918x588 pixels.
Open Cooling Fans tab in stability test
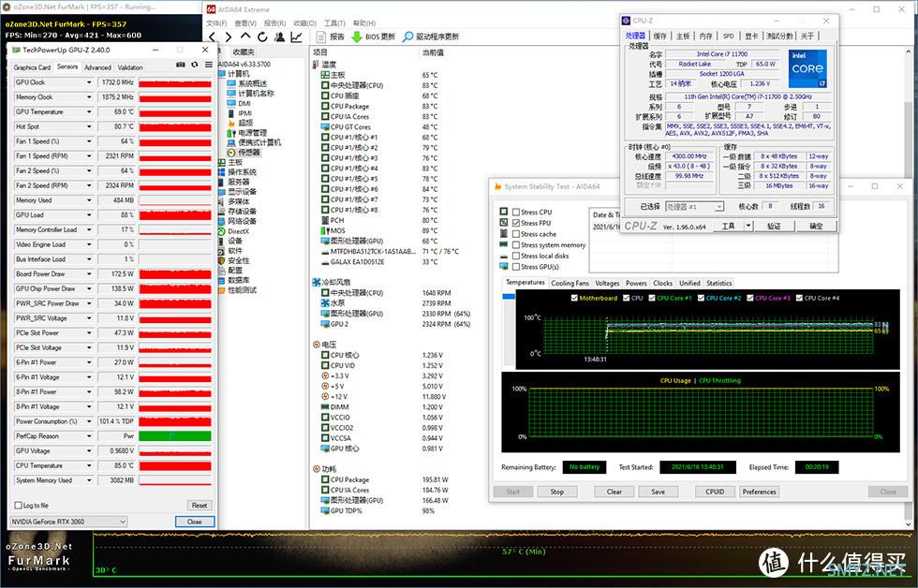tap(570, 283)
